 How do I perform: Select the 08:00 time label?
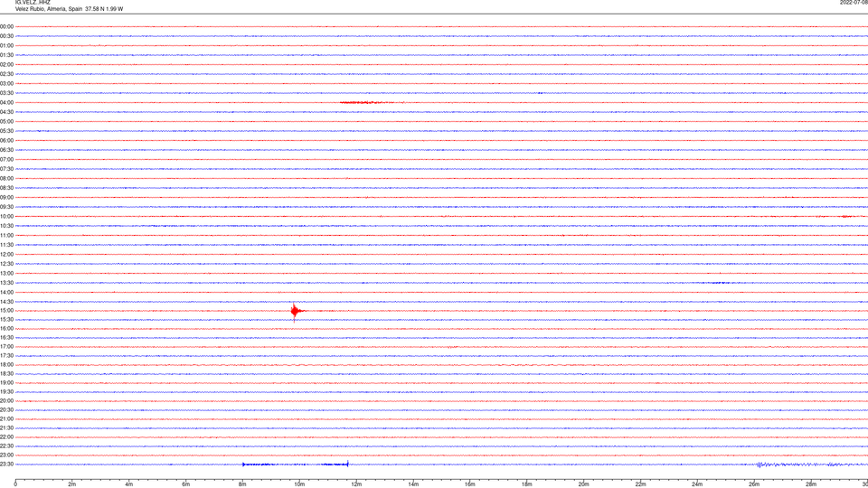click(x=6, y=179)
